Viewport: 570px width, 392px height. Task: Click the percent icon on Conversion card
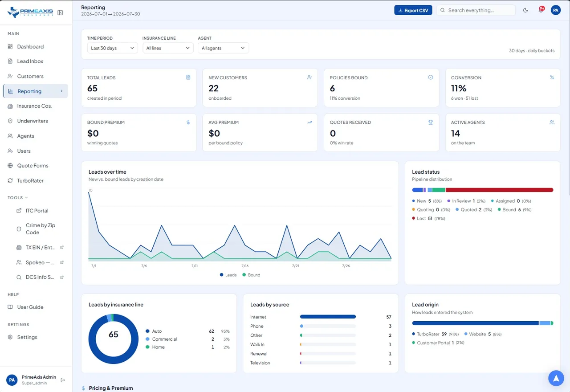(552, 77)
